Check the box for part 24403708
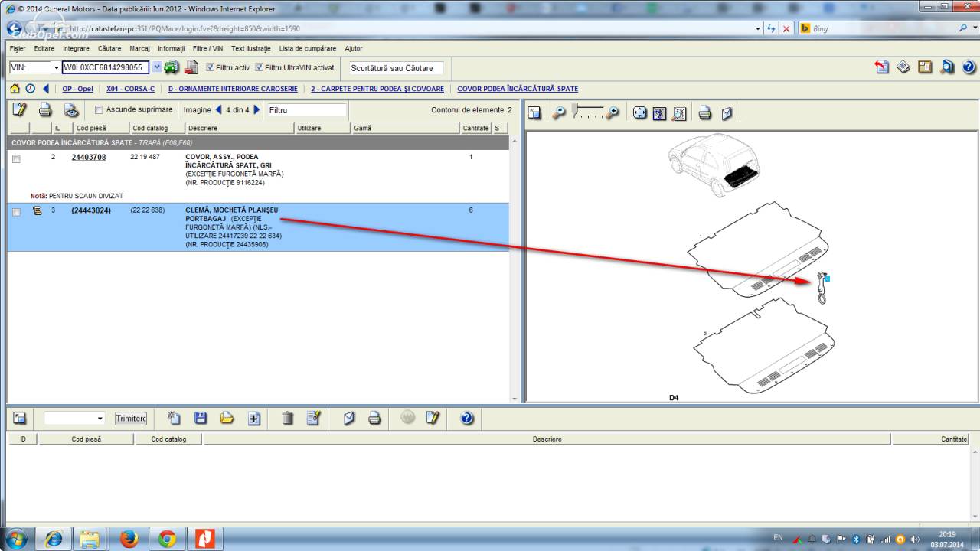Screen dimensions: 980x551 coord(16,158)
